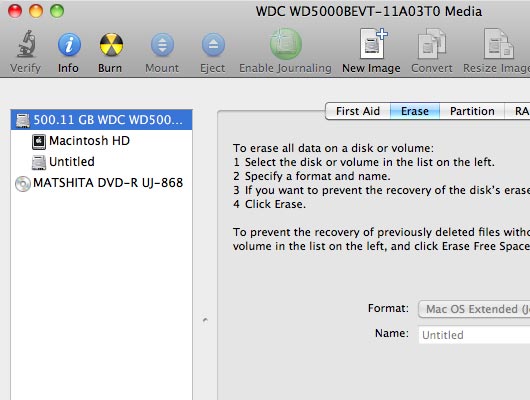Switch to the Erase tab
The width and height of the screenshot is (530, 400).
point(415,111)
